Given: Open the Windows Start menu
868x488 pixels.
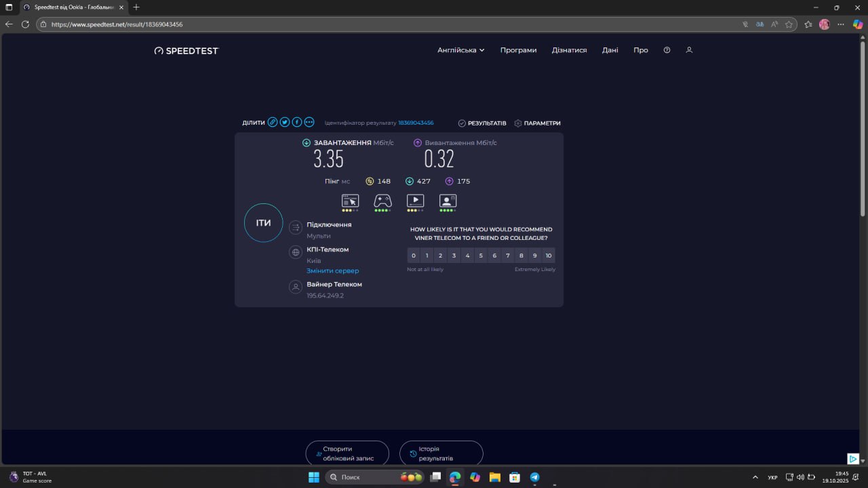Looking at the screenshot, I should [314, 477].
